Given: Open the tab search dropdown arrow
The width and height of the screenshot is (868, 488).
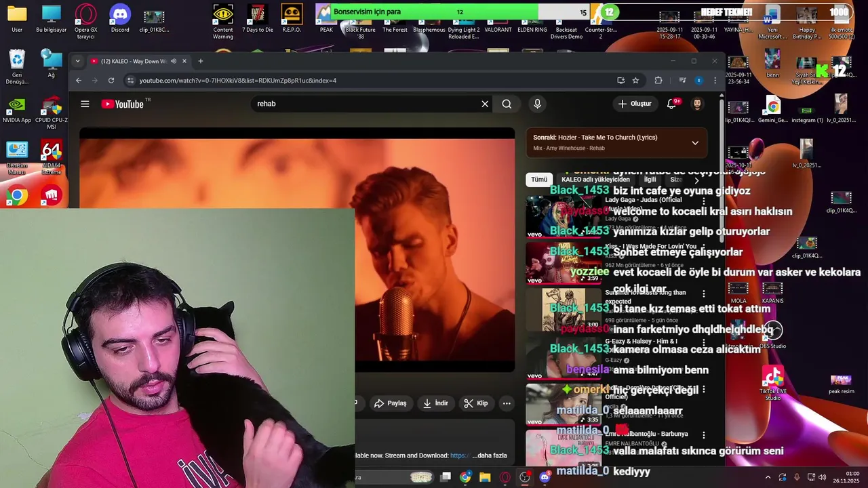Looking at the screenshot, I should pyautogui.click(x=77, y=61).
